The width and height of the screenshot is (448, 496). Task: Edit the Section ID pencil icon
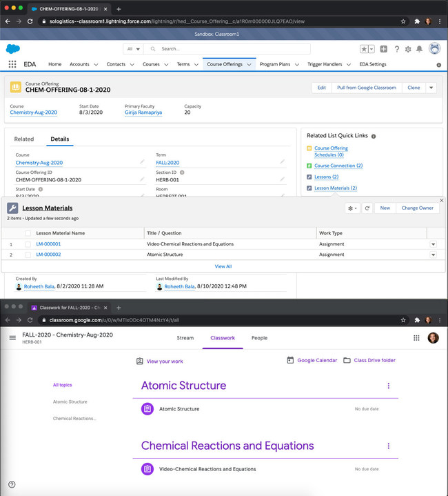click(x=282, y=179)
